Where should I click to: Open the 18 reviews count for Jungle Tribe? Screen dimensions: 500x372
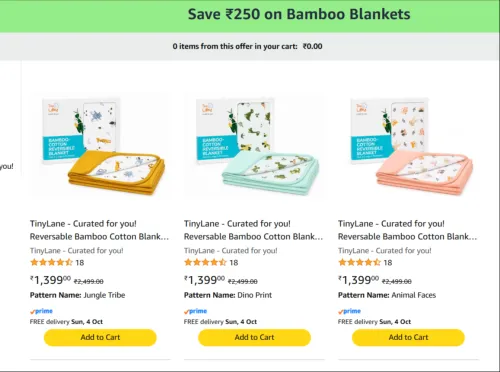click(80, 263)
